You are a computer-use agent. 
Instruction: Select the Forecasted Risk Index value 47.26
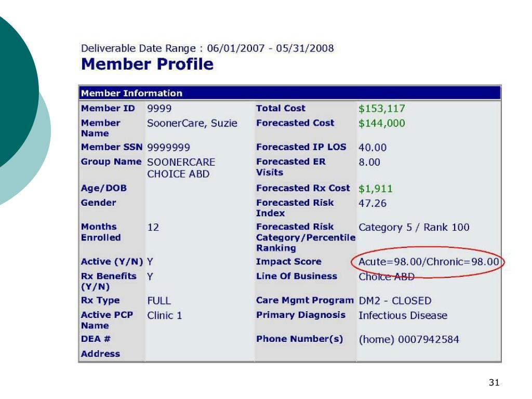pos(373,203)
